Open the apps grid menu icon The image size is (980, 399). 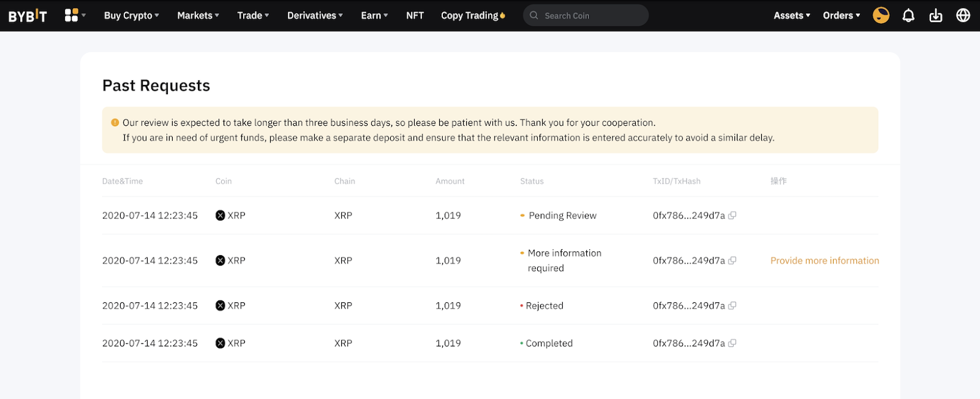click(x=72, y=15)
